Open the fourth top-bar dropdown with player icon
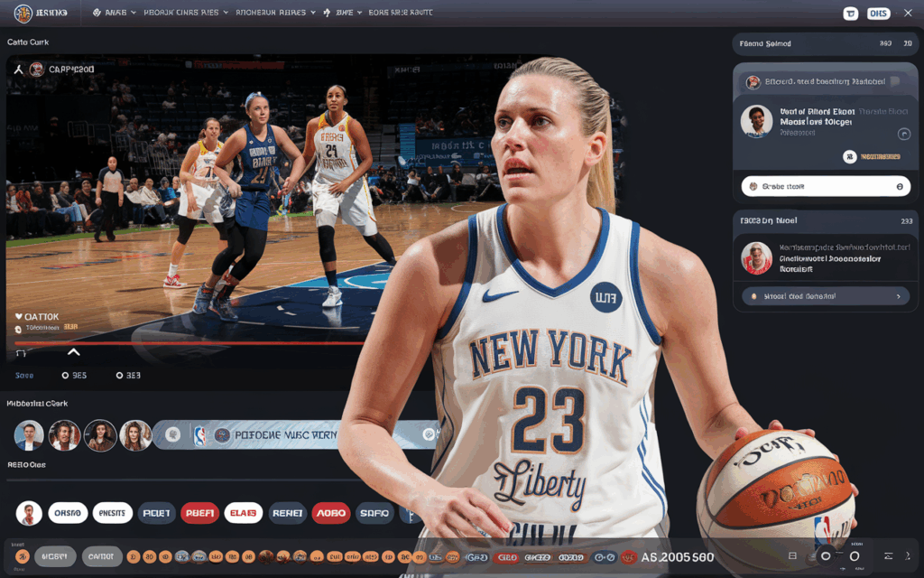 (342, 13)
